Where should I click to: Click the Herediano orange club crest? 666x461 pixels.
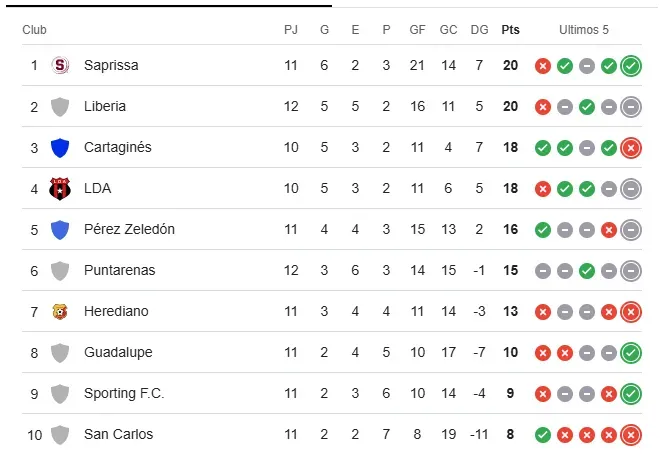coord(61,312)
